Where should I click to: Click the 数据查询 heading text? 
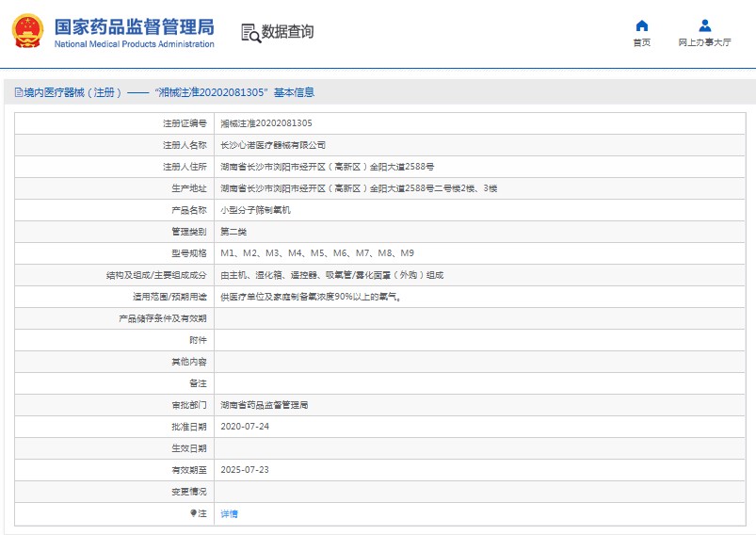[288, 32]
